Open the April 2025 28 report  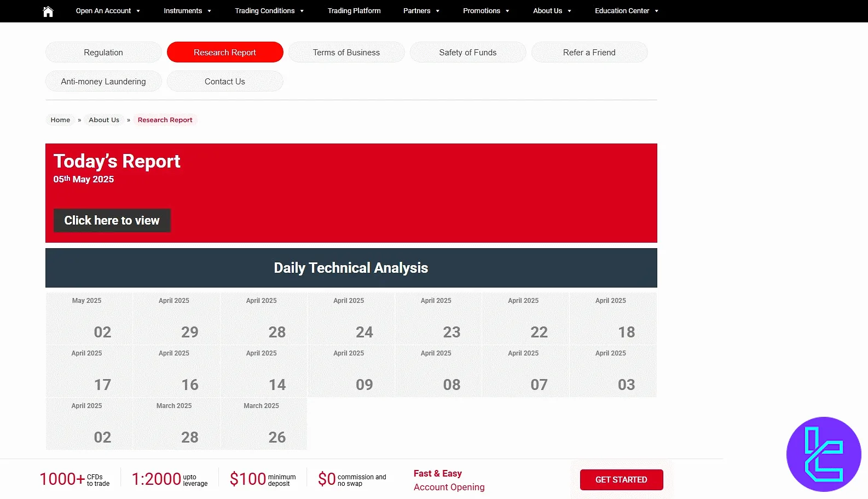[264, 318]
